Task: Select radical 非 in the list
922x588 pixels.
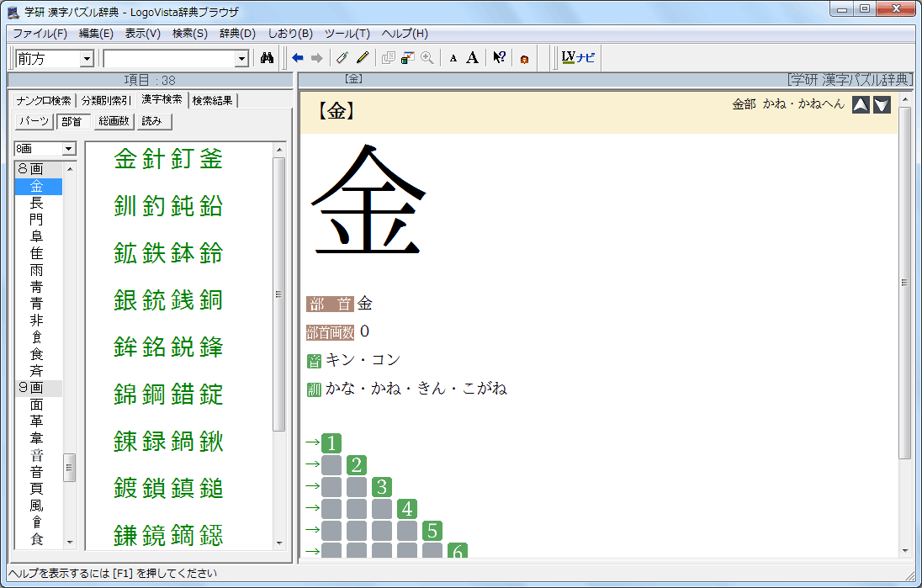Action: click(x=36, y=320)
